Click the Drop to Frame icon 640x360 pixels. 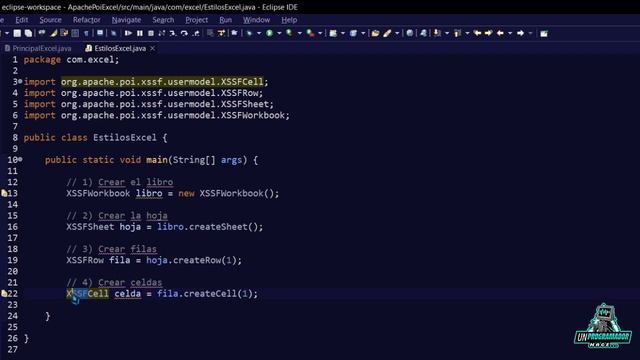(x=210, y=33)
